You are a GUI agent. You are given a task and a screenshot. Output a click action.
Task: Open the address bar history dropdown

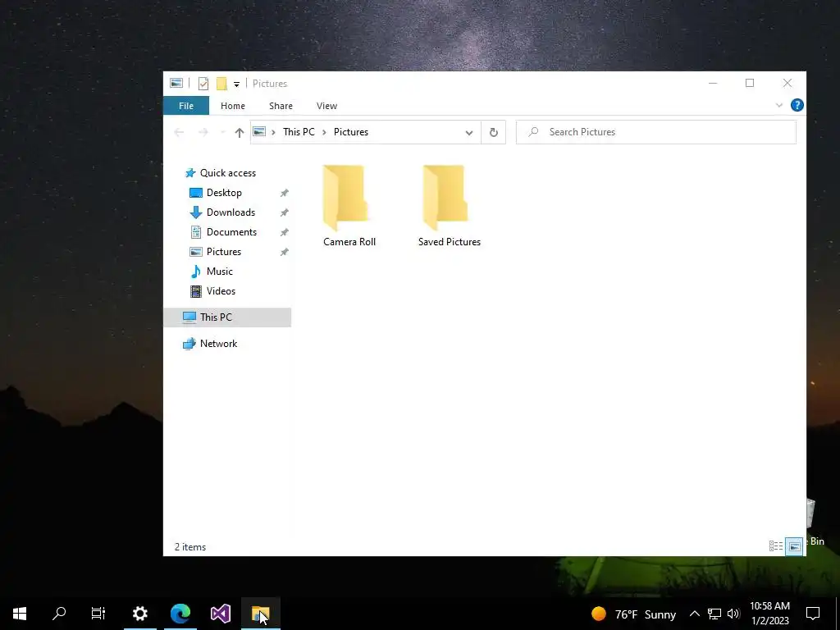tap(468, 132)
